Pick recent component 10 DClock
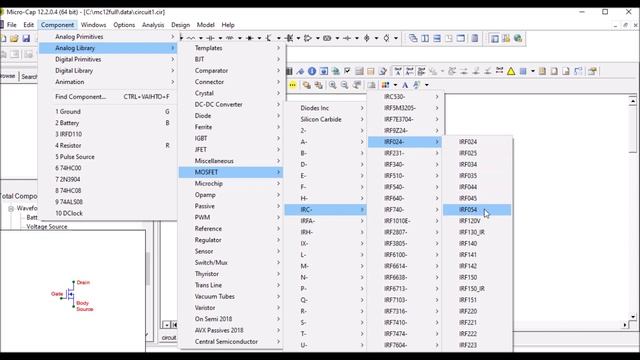The height and width of the screenshot is (360, 640). 108,213
